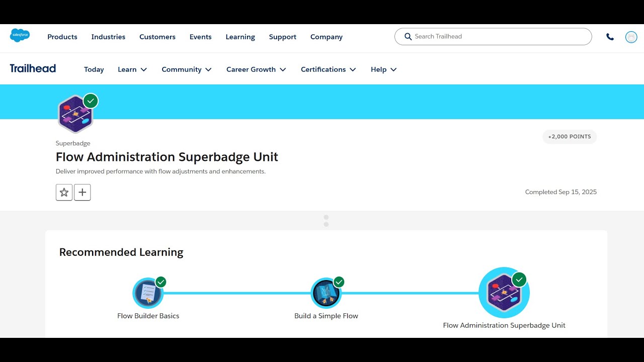
Task: Click the +2,000 POINTS badge
Action: coord(570,137)
